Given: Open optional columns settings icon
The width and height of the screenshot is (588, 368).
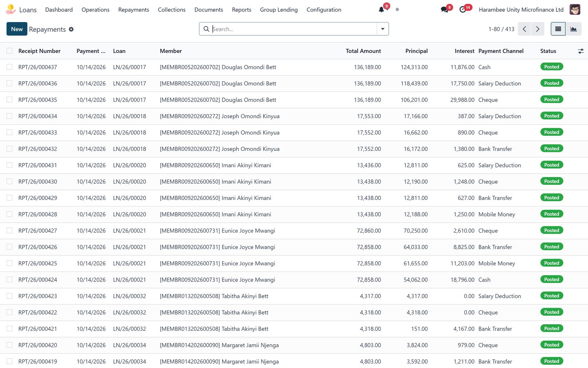Looking at the screenshot, I should tap(581, 51).
